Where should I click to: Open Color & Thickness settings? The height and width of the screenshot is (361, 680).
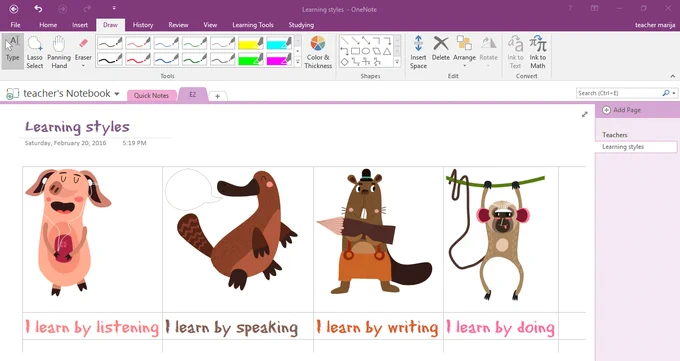(318, 52)
